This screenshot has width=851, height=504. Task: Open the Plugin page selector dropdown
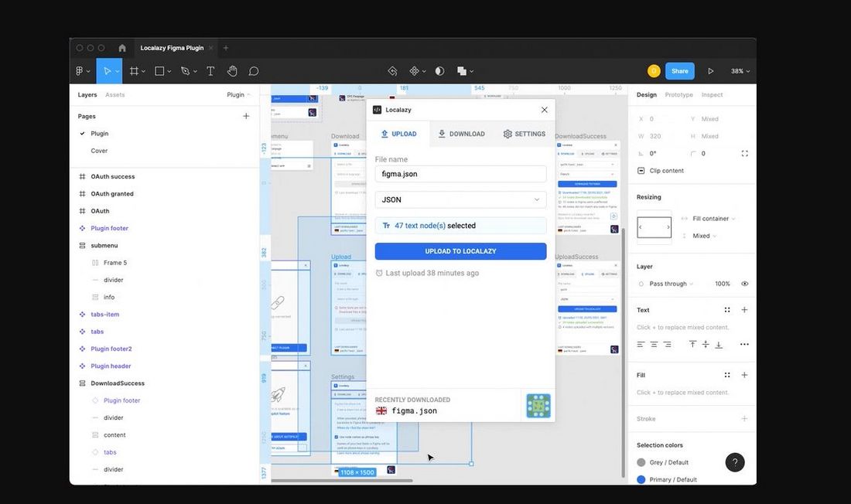[239, 94]
